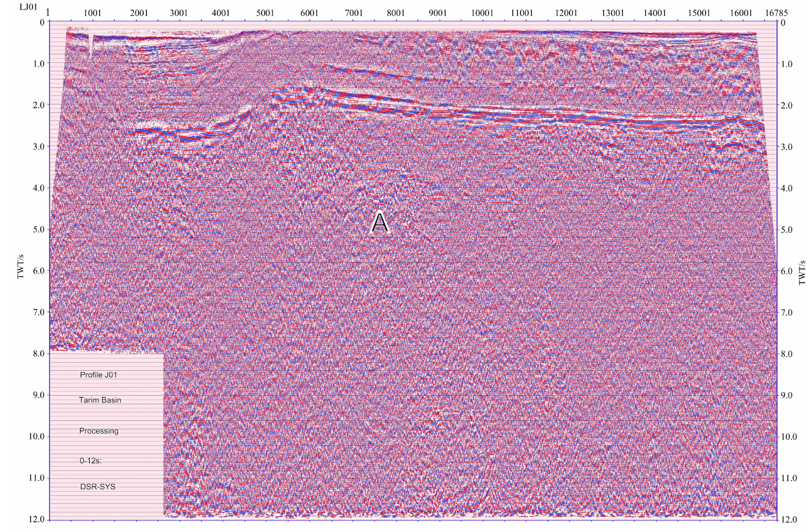Click the 'Processing' legend entry
Screen dimensions: 807x532
click(x=98, y=431)
